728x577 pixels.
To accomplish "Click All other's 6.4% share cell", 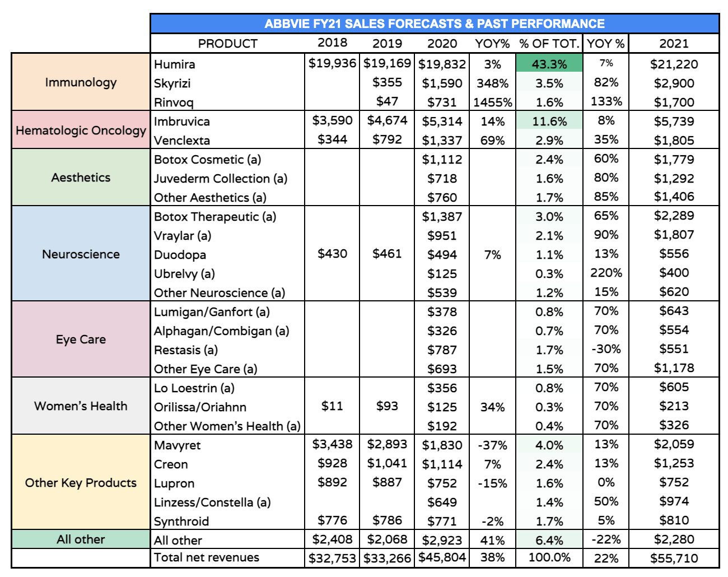I will click(549, 540).
